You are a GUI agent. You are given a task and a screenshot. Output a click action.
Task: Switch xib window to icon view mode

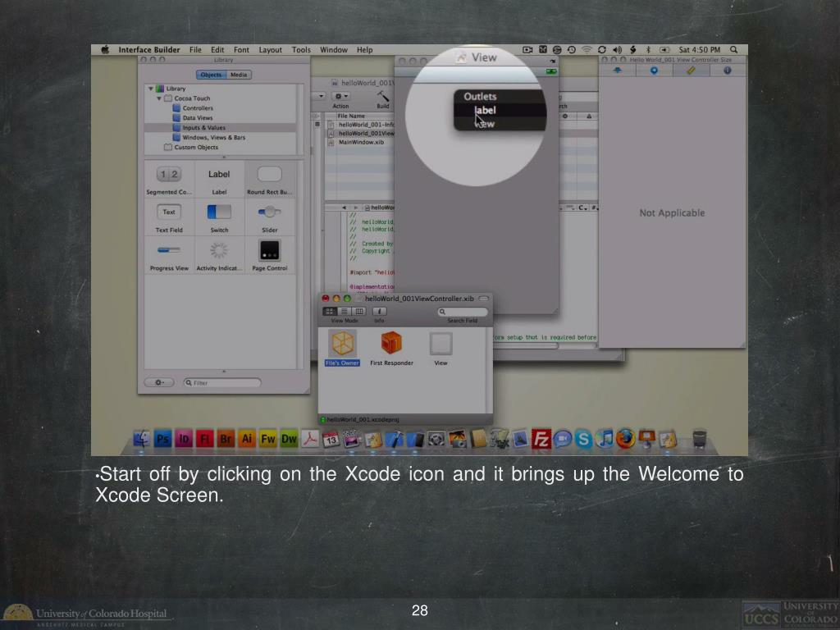point(330,311)
